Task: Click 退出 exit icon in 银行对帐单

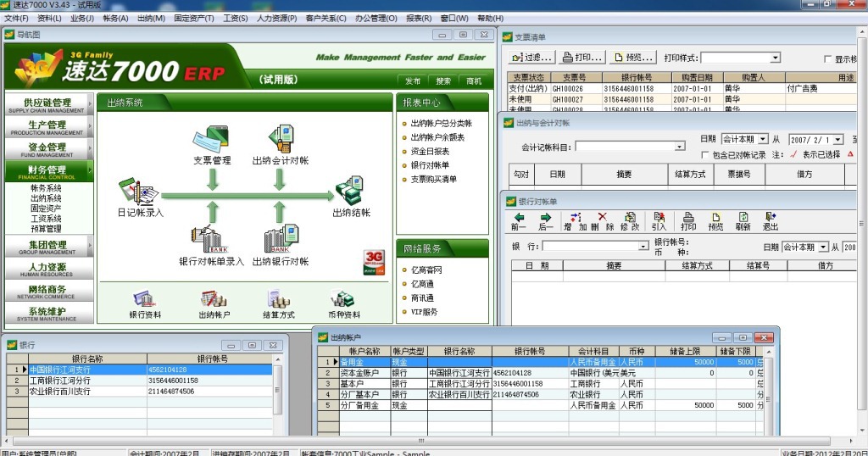Action: (x=770, y=221)
